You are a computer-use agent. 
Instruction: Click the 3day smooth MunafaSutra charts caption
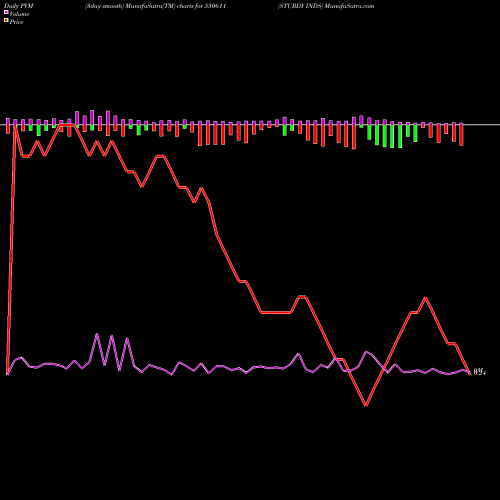(155, 6)
